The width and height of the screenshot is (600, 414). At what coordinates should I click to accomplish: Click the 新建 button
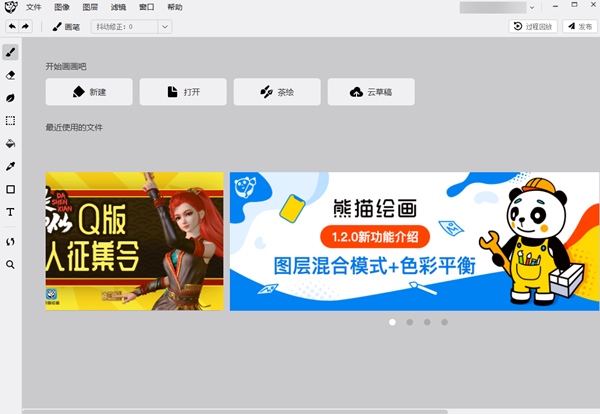(89, 92)
